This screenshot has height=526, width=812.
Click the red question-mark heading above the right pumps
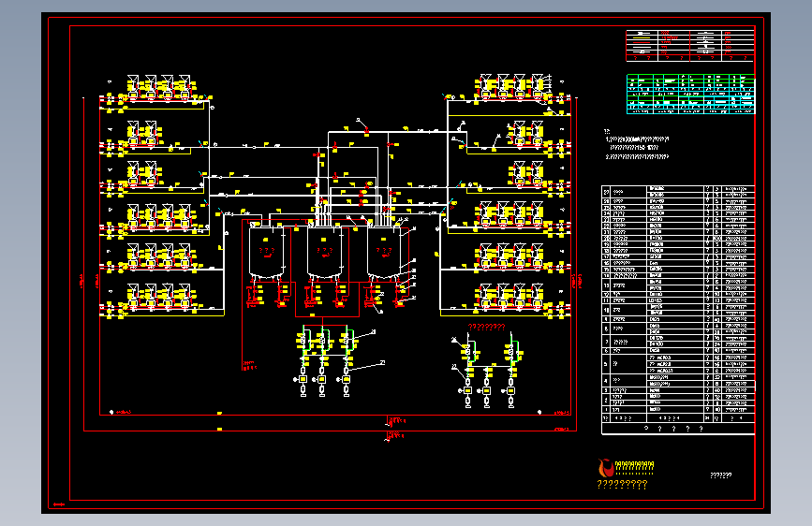click(x=486, y=327)
